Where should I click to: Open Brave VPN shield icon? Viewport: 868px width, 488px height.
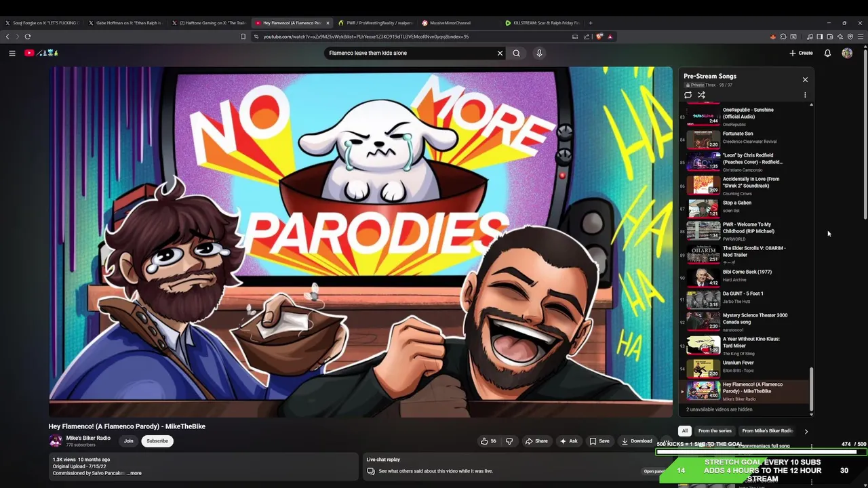tap(850, 37)
